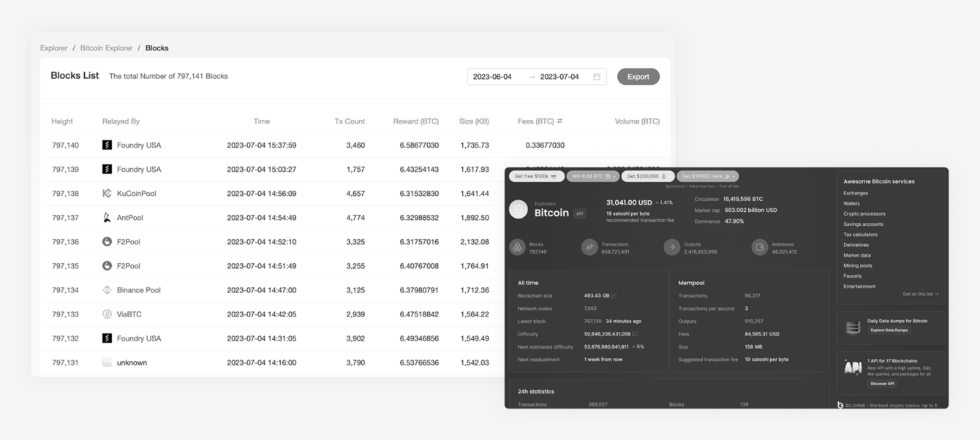
Task: Click the 'Get $200,000' ad pill
Action: (647, 176)
